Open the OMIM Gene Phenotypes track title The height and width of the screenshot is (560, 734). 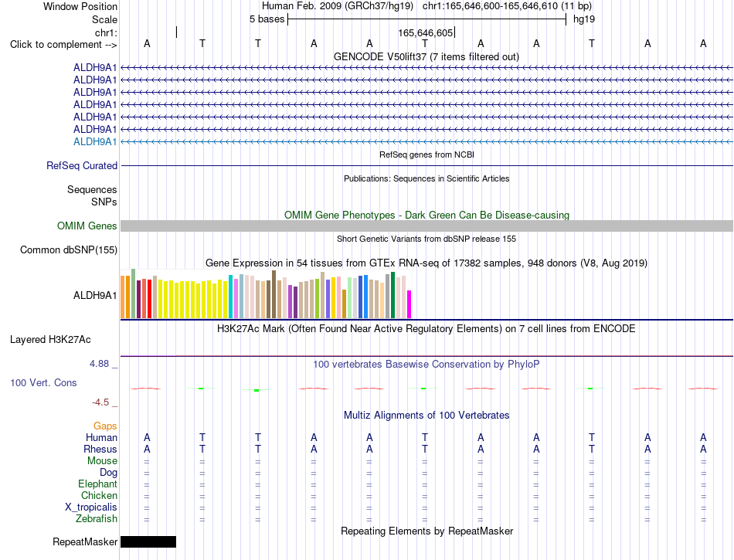pos(426,216)
